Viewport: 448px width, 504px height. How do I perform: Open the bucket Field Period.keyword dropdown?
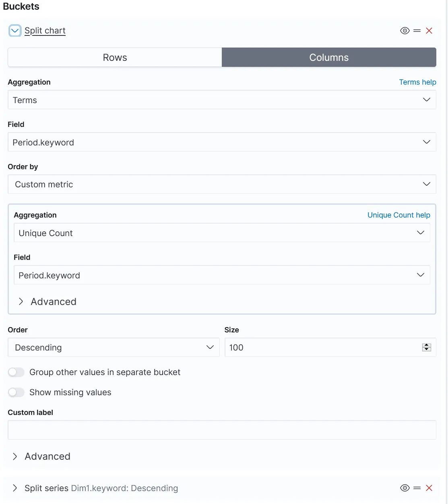[x=222, y=142]
